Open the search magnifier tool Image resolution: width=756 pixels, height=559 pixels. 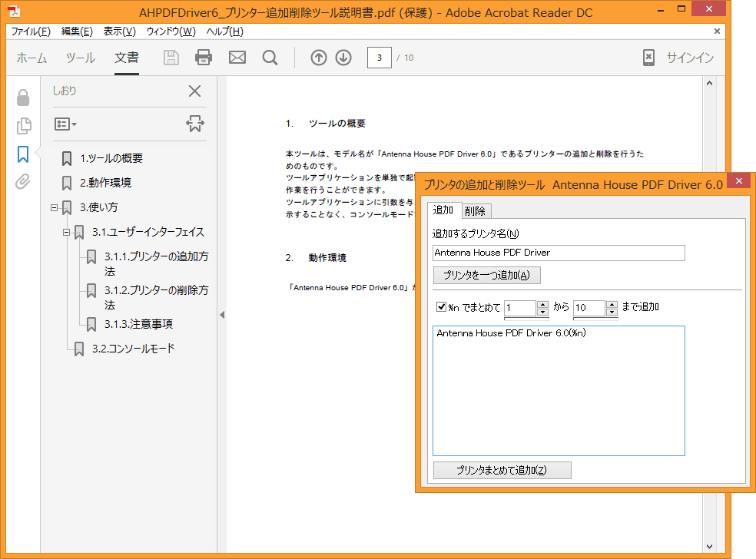point(270,58)
